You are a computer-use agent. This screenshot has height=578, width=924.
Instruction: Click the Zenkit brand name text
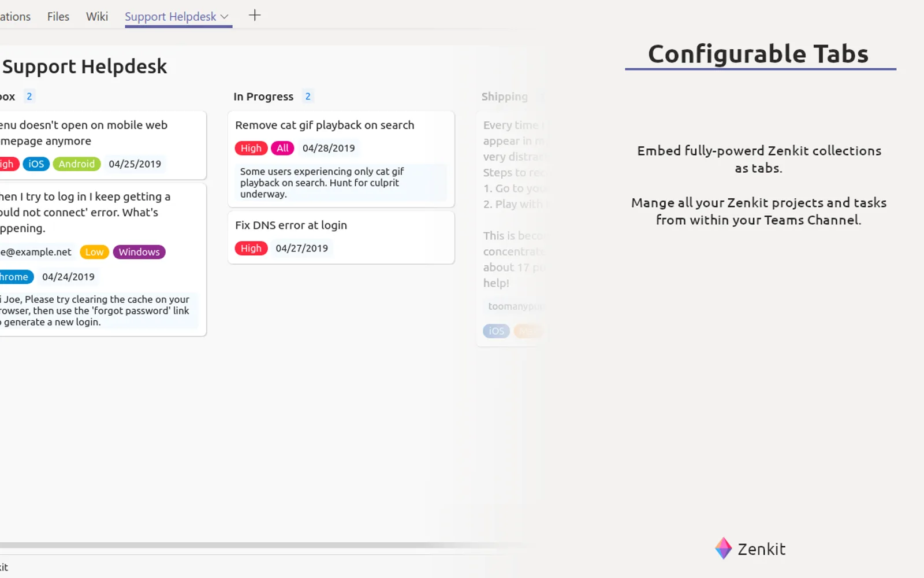tap(762, 549)
